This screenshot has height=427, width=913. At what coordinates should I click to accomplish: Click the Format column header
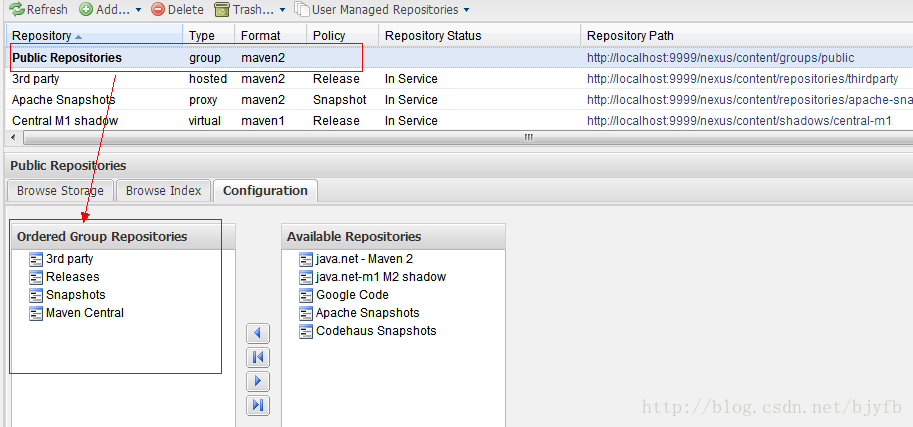coord(271,36)
